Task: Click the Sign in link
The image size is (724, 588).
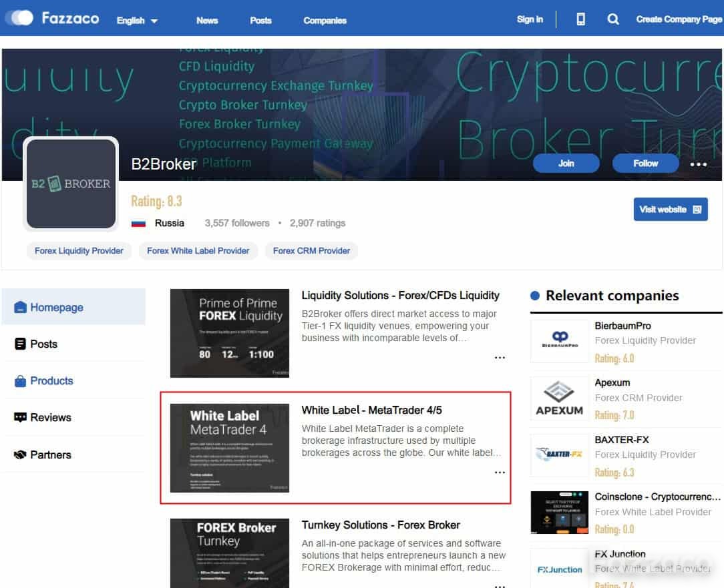Action: pyautogui.click(x=530, y=19)
